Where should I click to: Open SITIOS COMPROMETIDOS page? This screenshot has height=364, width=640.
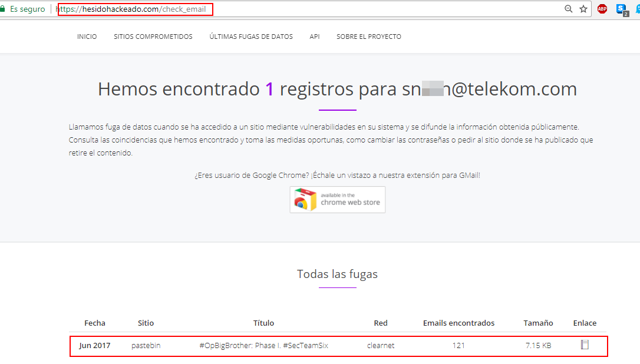[x=153, y=37]
